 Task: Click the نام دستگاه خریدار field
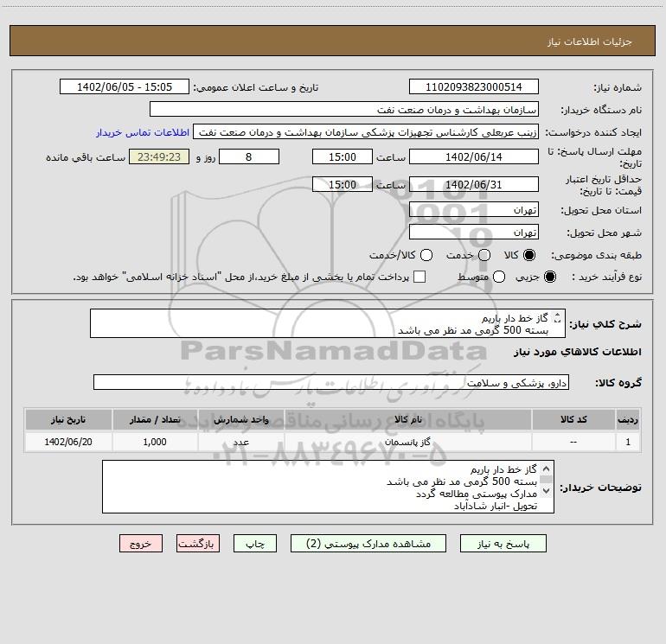(x=344, y=109)
